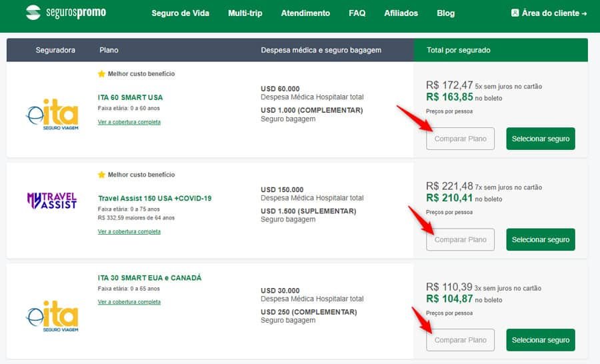600x364 pixels.
Task: Select the Travel Assist 150 USA insurance
Action: [x=540, y=239]
